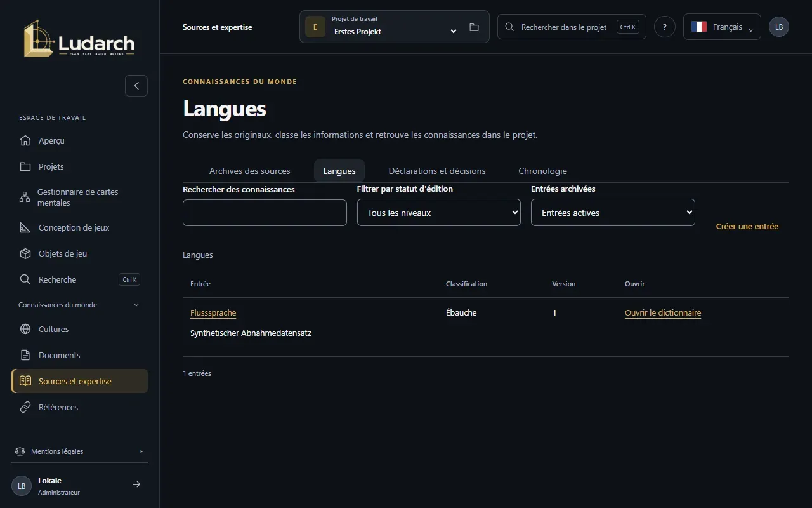
Task: Open Projets via its folder icon
Action: point(25,166)
